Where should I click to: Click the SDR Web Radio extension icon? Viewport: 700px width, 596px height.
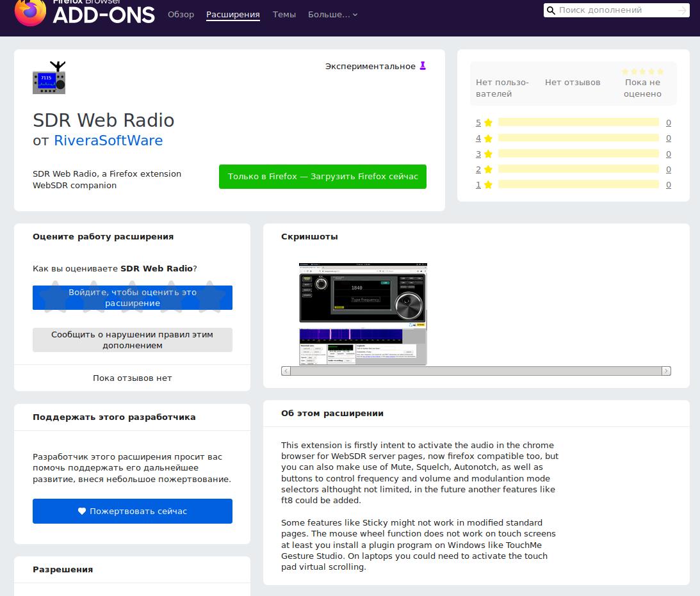click(49, 77)
